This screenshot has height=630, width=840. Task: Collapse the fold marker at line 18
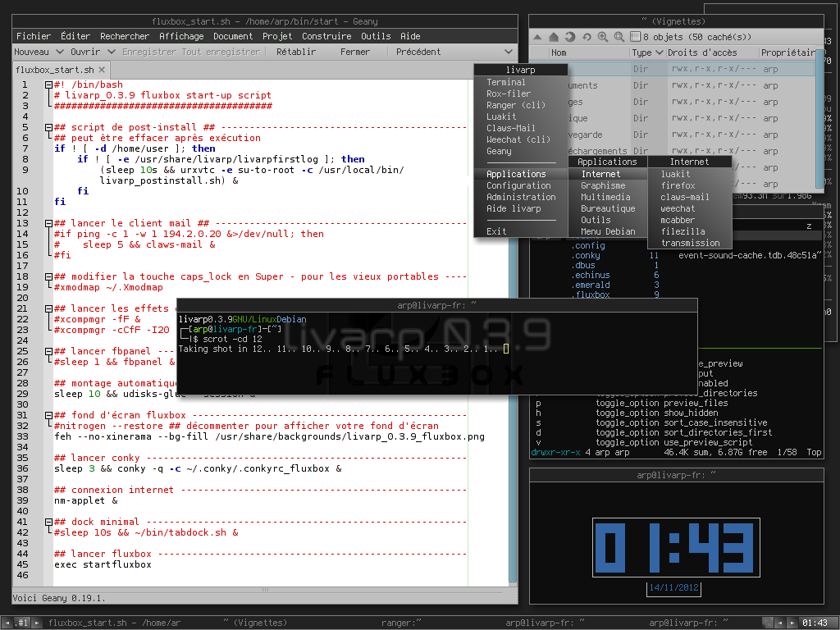coord(48,277)
